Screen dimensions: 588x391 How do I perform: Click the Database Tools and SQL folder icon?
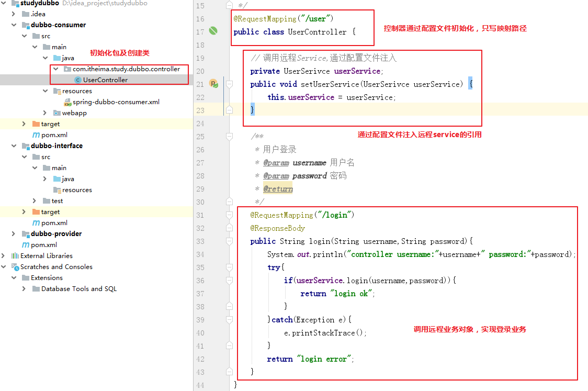pos(36,289)
